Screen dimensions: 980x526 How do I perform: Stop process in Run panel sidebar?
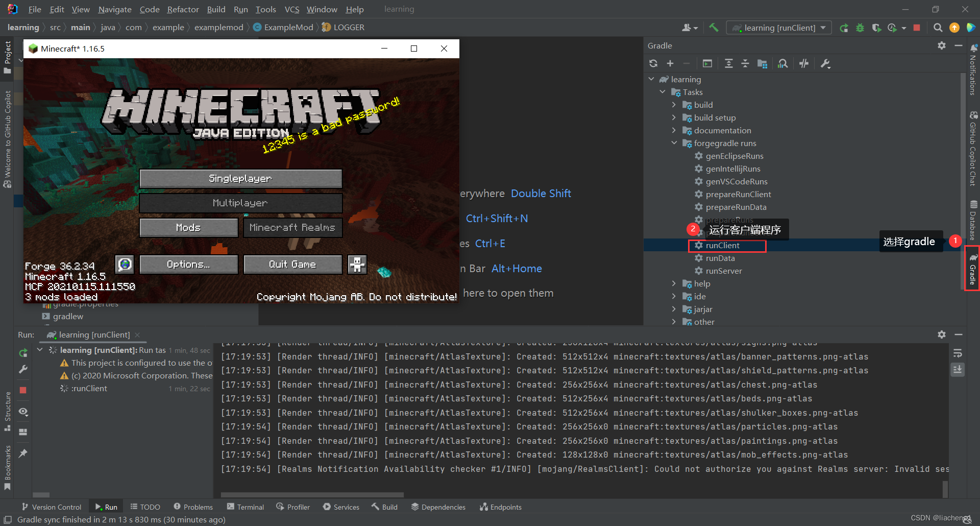(x=23, y=390)
